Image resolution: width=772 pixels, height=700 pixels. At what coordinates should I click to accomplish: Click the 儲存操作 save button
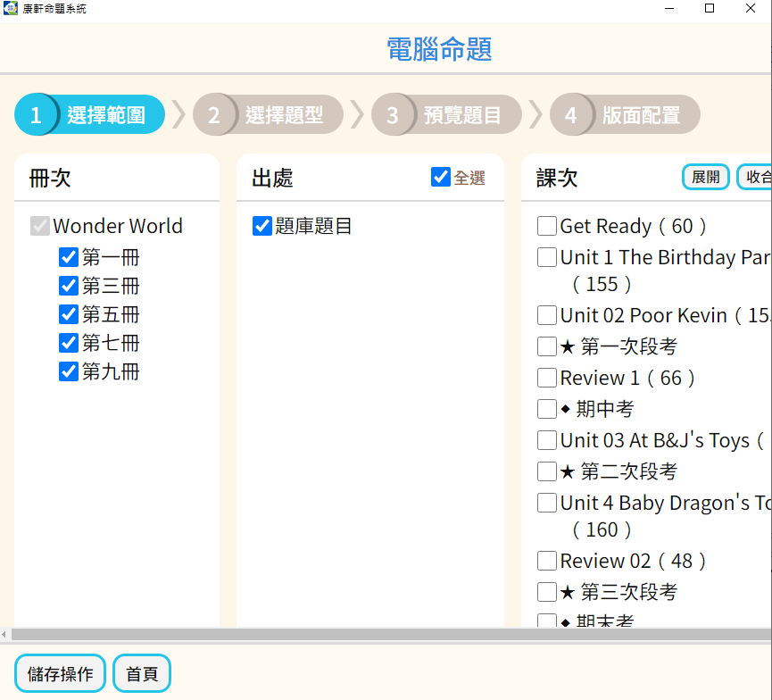coord(60,673)
